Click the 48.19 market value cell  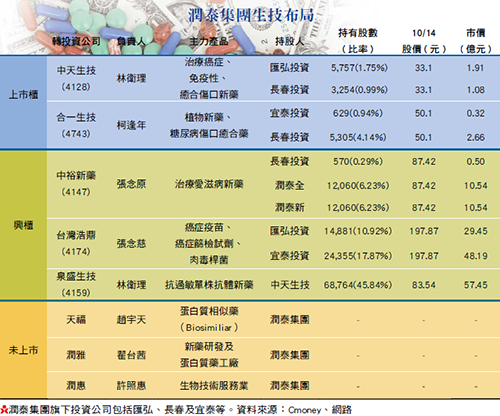pos(476,256)
